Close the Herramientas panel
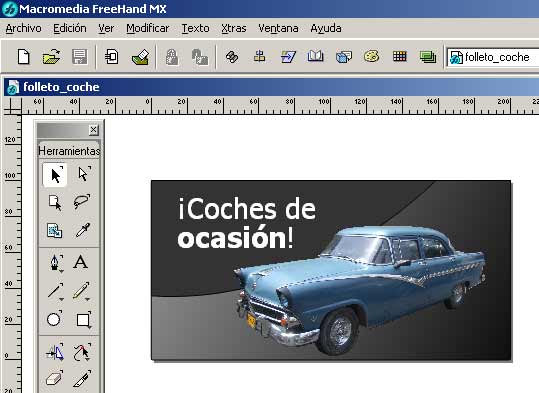Image resolution: width=539 pixels, height=393 pixels. (94, 130)
